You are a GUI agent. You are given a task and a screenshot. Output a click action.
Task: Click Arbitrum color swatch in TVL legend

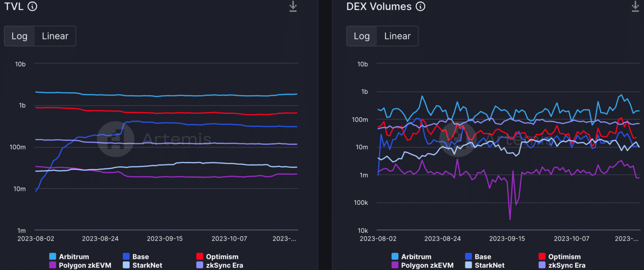click(x=52, y=257)
